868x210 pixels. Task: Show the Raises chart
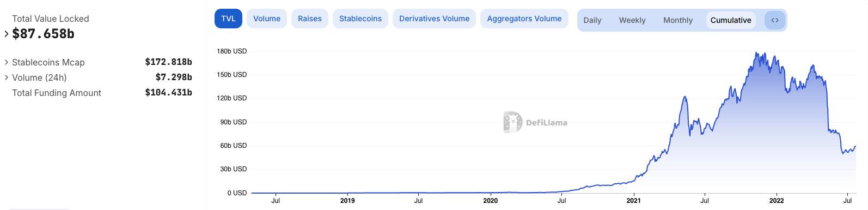click(x=310, y=19)
